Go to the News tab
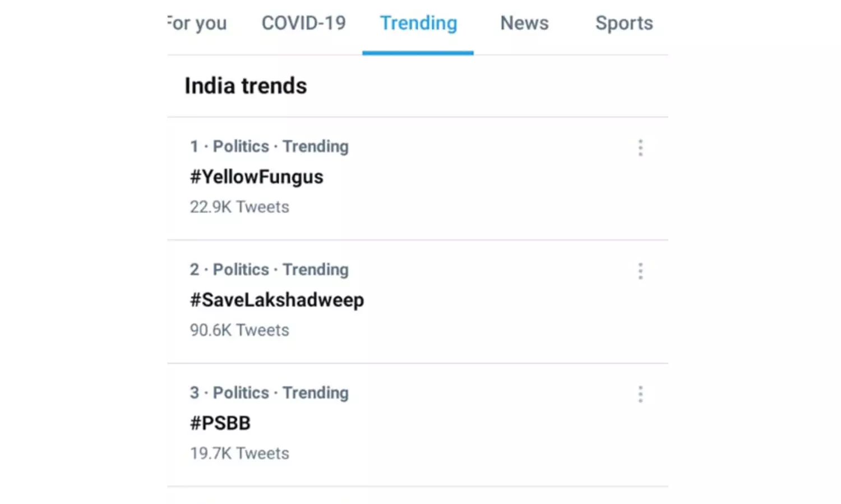This screenshot has height=504, width=841. (x=524, y=24)
